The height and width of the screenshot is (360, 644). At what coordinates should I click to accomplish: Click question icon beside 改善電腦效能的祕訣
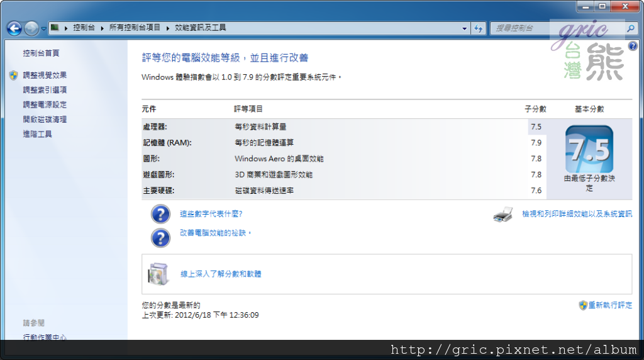tap(160, 238)
